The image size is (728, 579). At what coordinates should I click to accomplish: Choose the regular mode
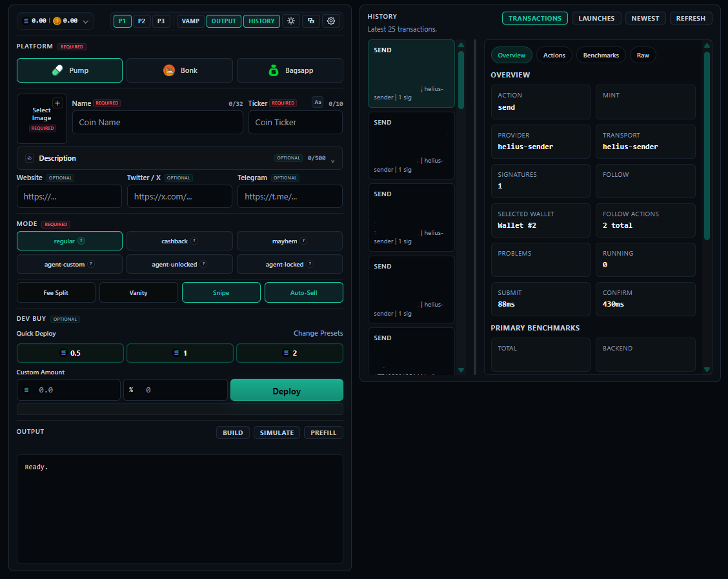coord(70,241)
